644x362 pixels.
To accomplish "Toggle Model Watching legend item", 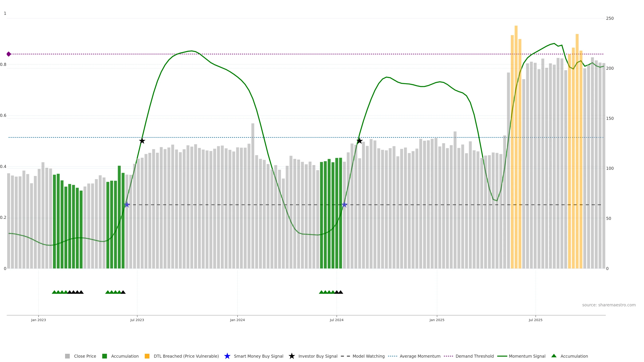I will click(368, 356).
